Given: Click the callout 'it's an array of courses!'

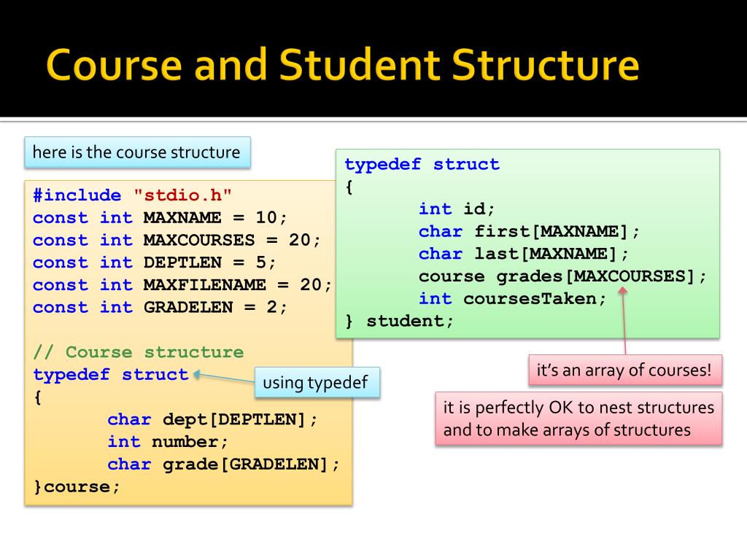Looking at the screenshot, I should [x=625, y=370].
